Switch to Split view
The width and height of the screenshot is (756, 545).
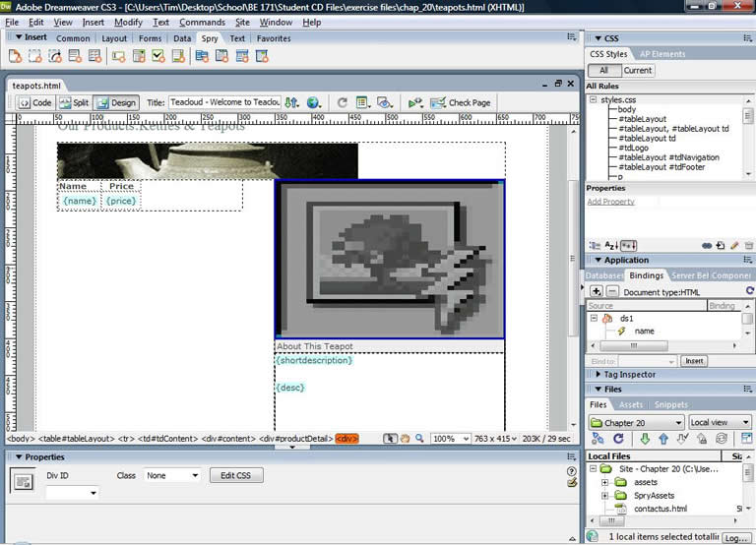click(74, 102)
